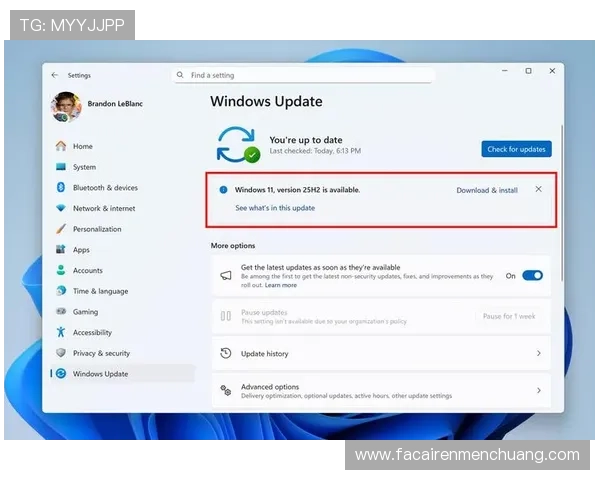Click the Personalization paintbrush icon
The width and height of the screenshot is (600, 480).
[x=61, y=229]
